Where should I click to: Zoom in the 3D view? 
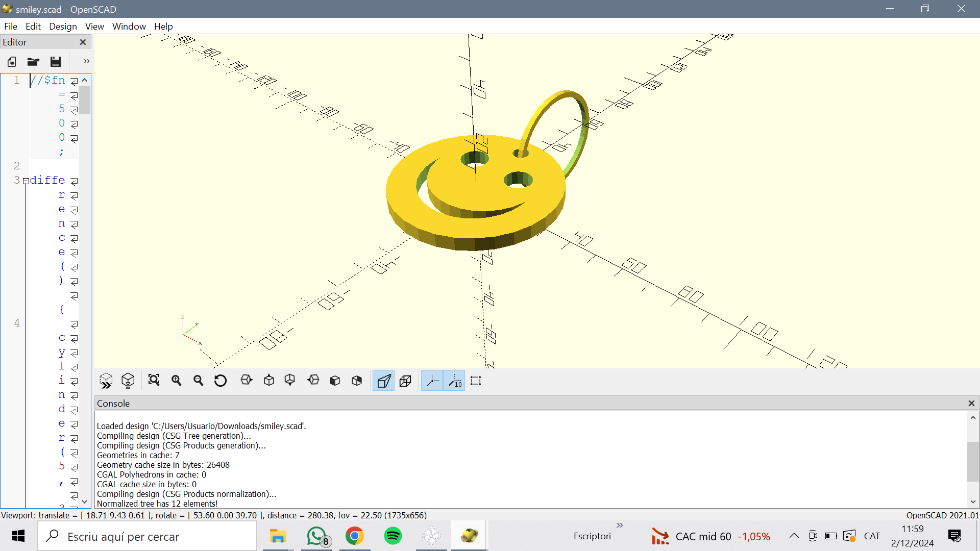coord(177,381)
